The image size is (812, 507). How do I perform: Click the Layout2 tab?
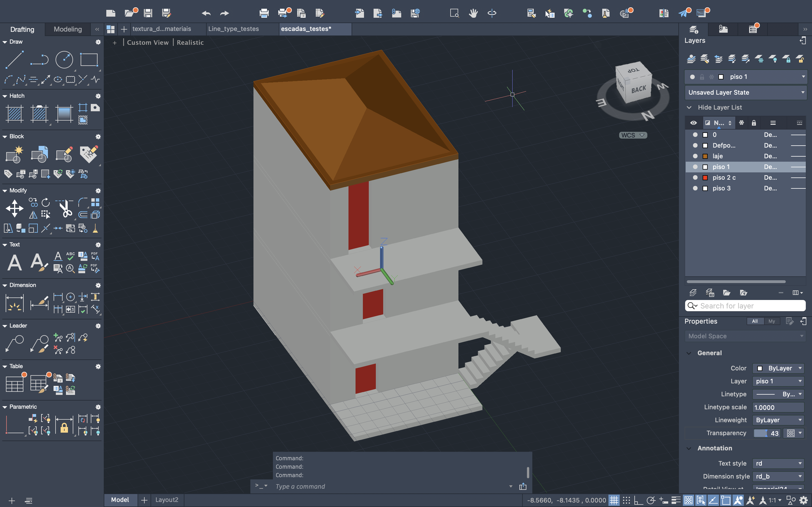(167, 500)
